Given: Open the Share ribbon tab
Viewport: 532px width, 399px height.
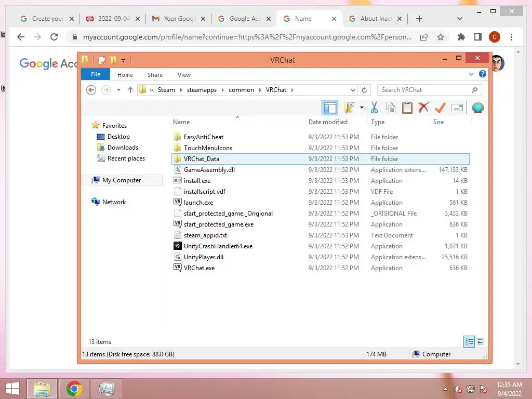Looking at the screenshot, I should click(x=155, y=75).
